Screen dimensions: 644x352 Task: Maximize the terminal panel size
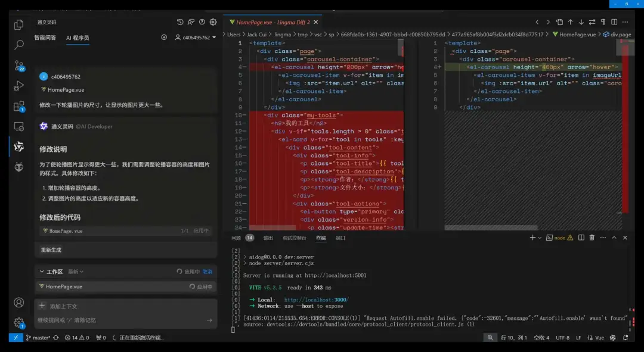click(x=614, y=238)
